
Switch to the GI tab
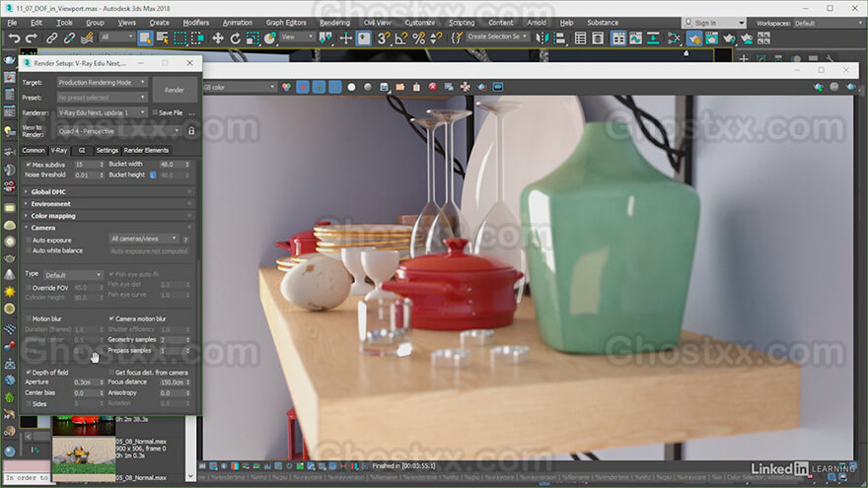(82, 150)
